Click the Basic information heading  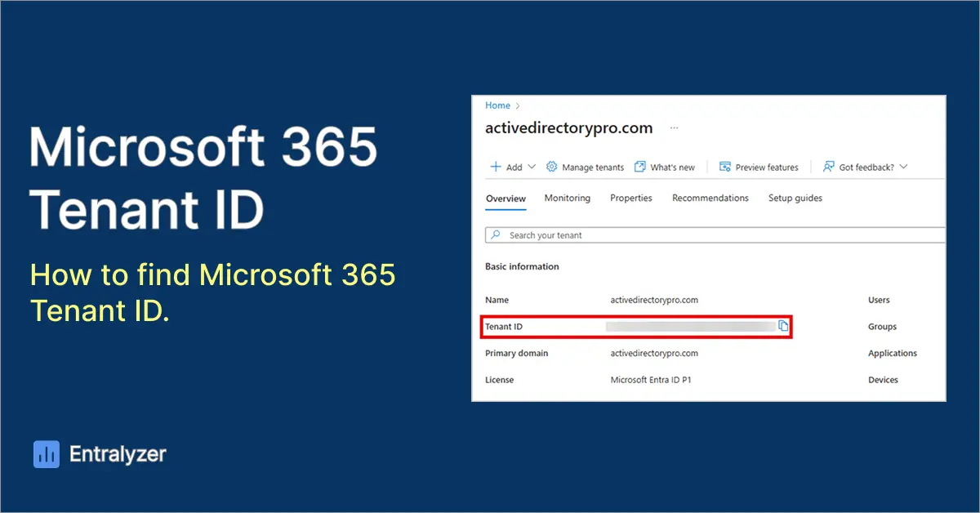(x=522, y=267)
